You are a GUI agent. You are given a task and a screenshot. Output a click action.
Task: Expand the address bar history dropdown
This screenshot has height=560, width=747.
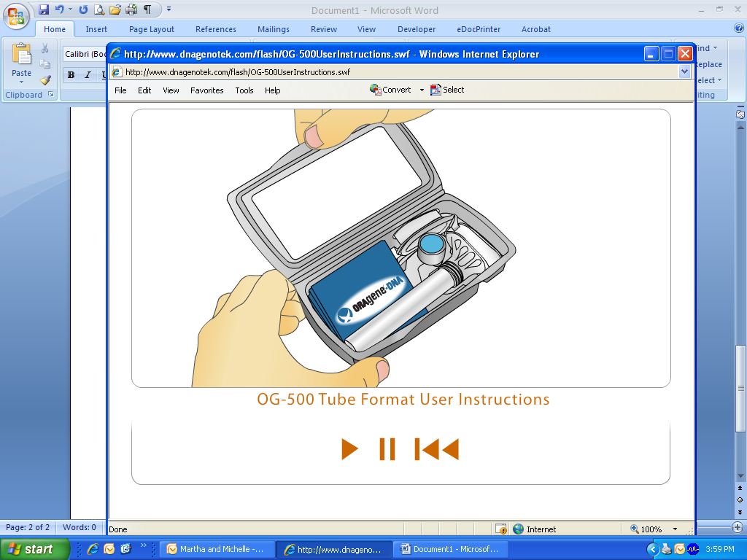pyautogui.click(x=684, y=72)
